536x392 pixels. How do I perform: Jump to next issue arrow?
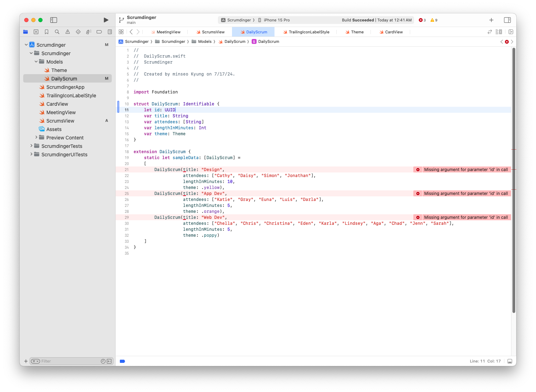pyautogui.click(x=512, y=42)
